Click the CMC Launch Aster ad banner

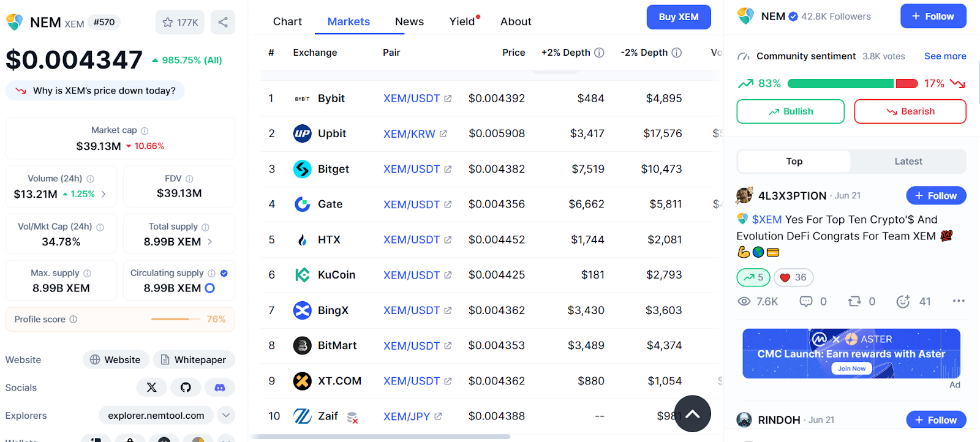[x=851, y=354]
